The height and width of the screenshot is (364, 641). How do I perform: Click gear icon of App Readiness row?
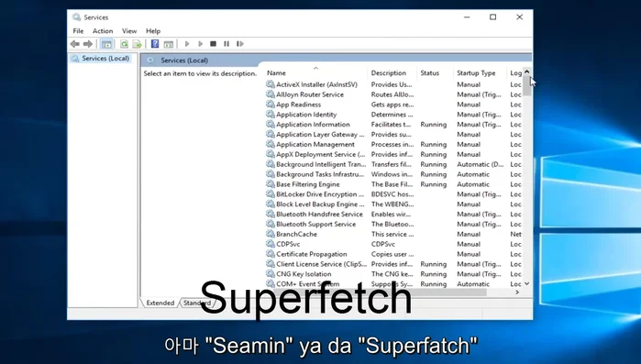pos(270,105)
